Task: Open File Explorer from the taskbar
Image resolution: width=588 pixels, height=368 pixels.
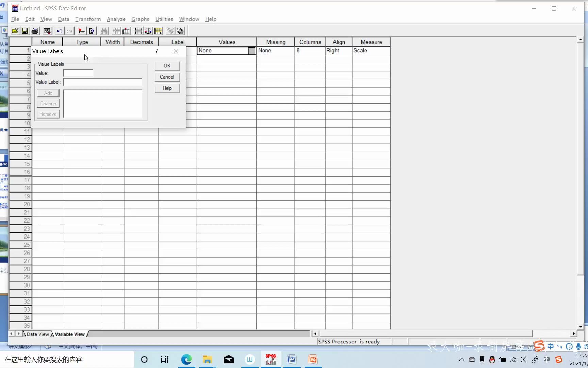Action: 207,359
